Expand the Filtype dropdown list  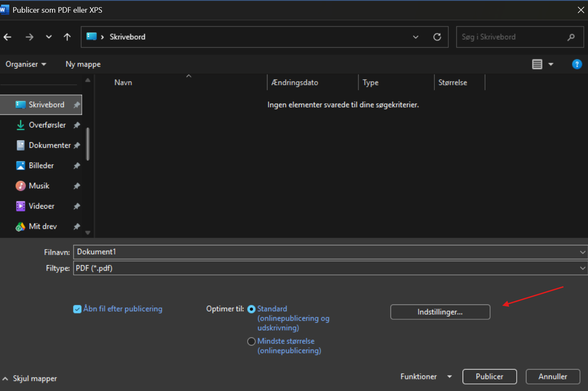582,268
